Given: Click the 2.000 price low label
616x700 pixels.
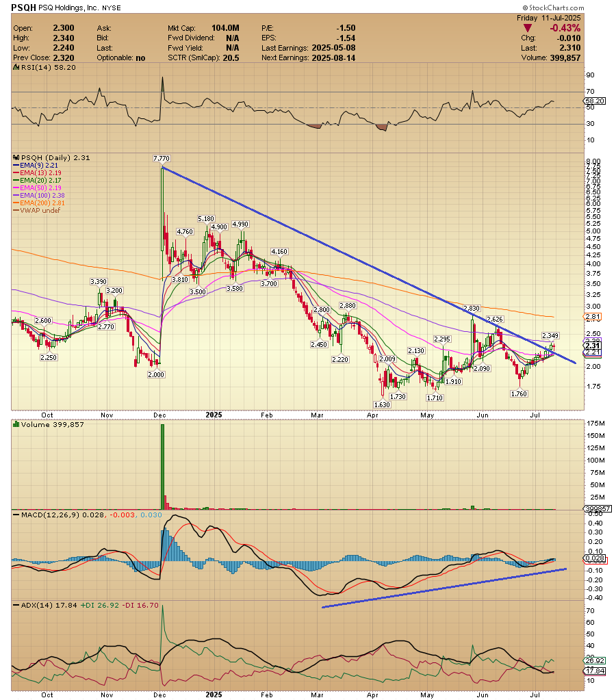Looking at the screenshot, I should click(x=156, y=374).
